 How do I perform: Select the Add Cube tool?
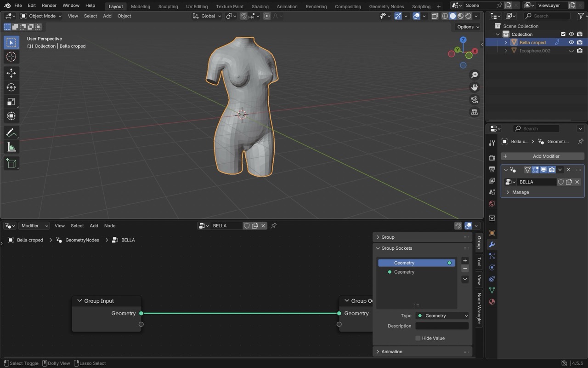pos(11,163)
